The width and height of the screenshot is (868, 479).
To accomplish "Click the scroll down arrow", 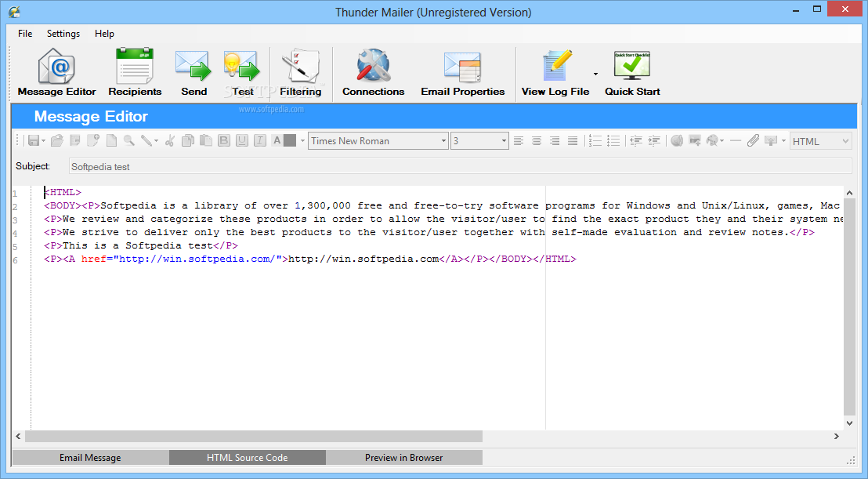I will coord(850,423).
